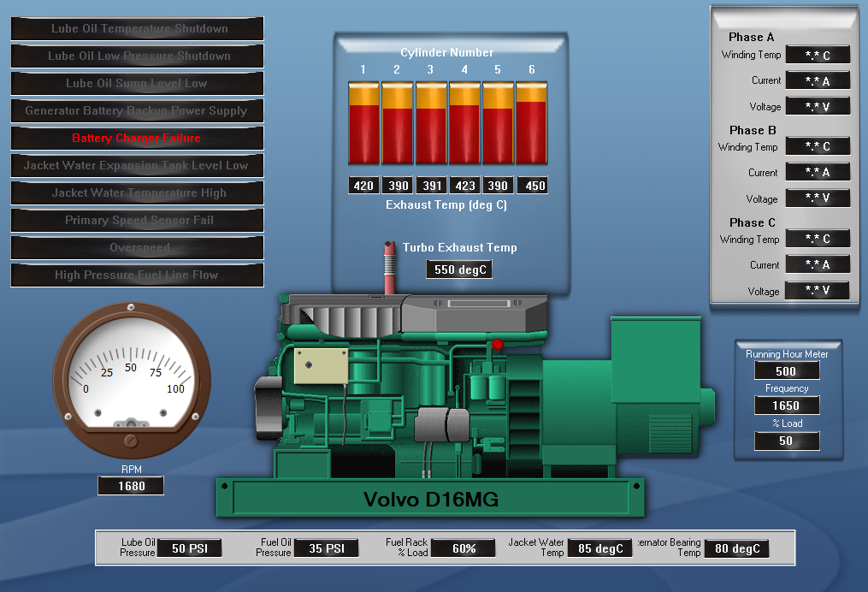This screenshot has width=868, height=592.
Task: Click the Primary Speed Sensor Fail alarm
Action: tap(138, 221)
